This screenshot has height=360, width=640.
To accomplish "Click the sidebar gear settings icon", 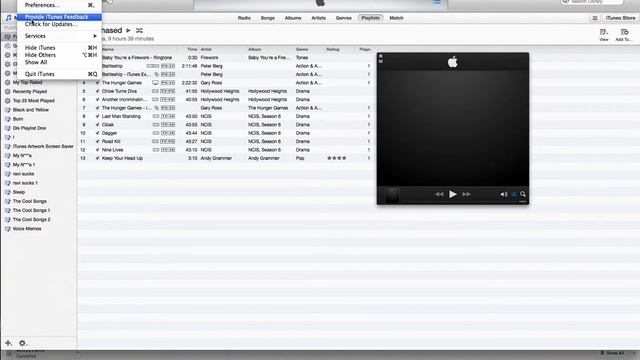I will click(x=22, y=343).
